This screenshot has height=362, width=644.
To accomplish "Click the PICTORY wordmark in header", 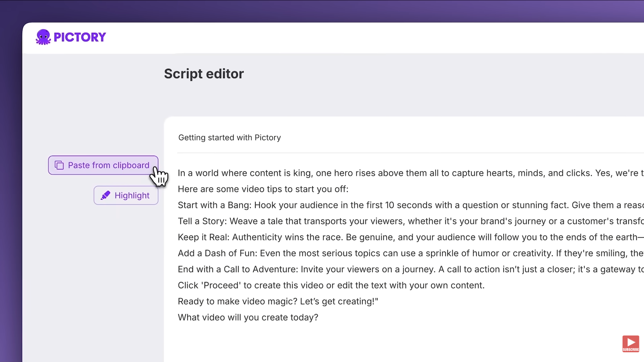I will coord(80,37).
